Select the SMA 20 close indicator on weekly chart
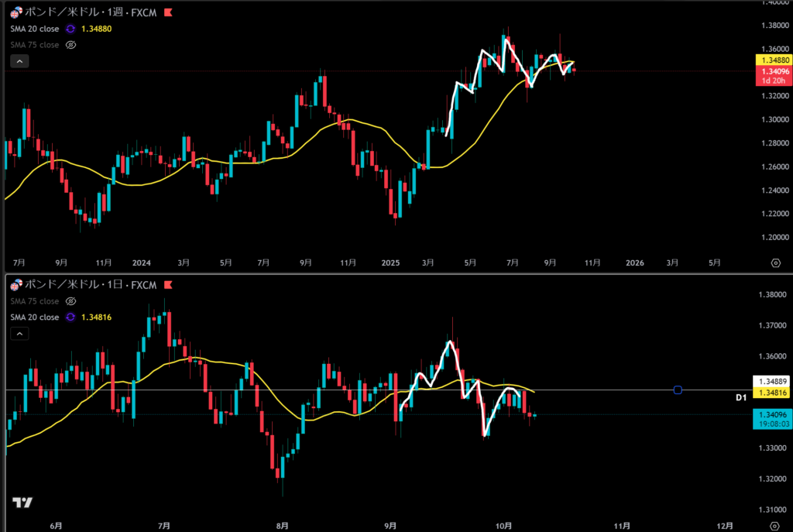Screen dimensions: 793x532 (x=34, y=29)
